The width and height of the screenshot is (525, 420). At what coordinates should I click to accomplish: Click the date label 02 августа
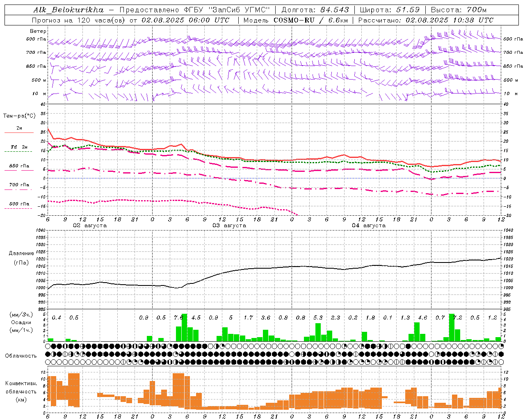[90, 226]
